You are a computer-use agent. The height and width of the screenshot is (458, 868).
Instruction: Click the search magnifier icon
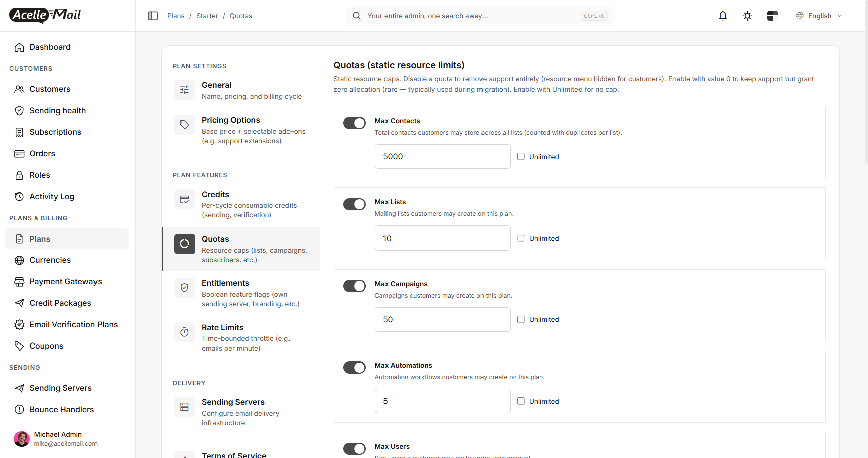coord(357,16)
